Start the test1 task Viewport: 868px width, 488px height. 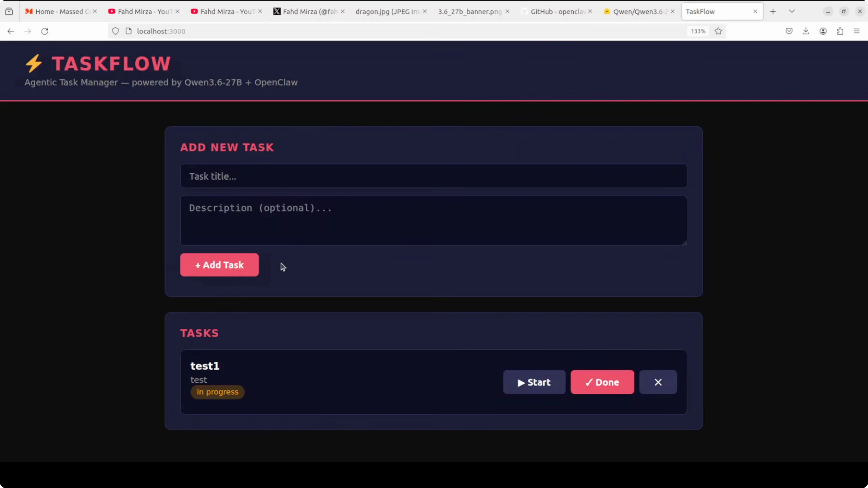pos(534,382)
